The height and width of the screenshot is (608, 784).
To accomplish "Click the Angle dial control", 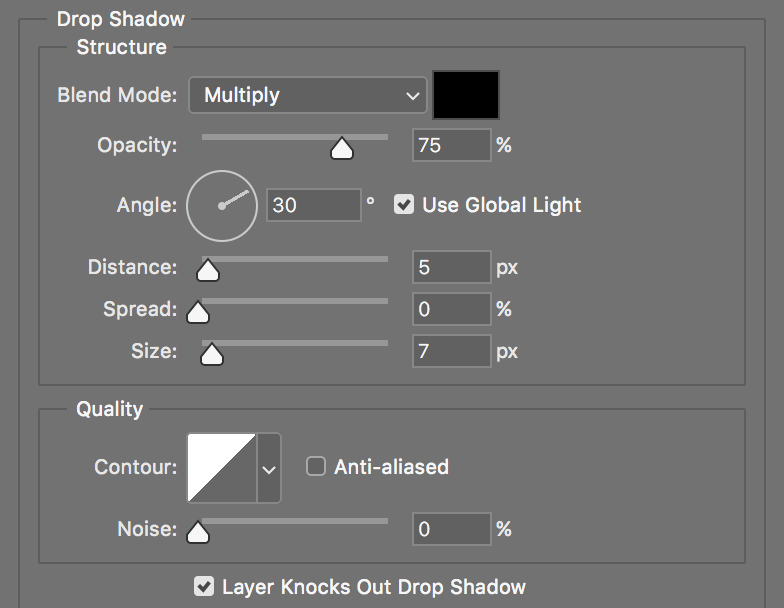I will [x=222, y=205].
